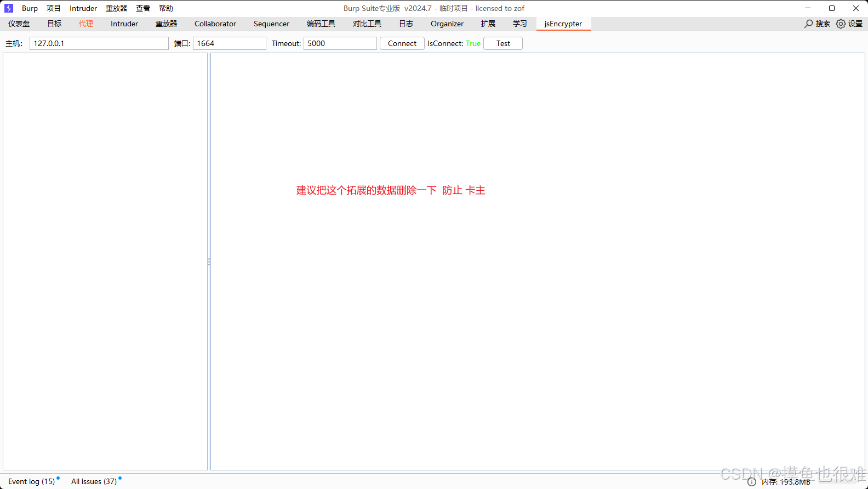The image size is (868, 489).
Task: Switch to the 日志 tab
Action: 406,24
